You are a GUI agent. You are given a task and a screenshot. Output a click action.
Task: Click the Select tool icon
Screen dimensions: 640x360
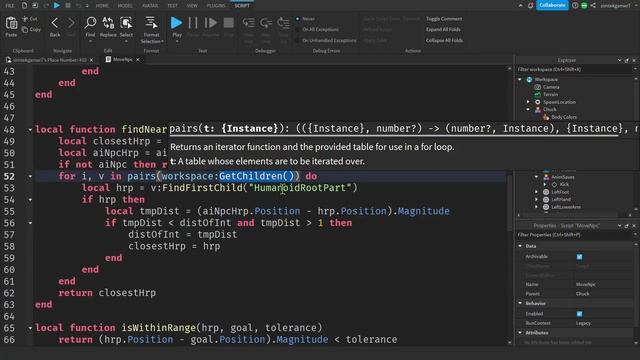pos(126,23)
